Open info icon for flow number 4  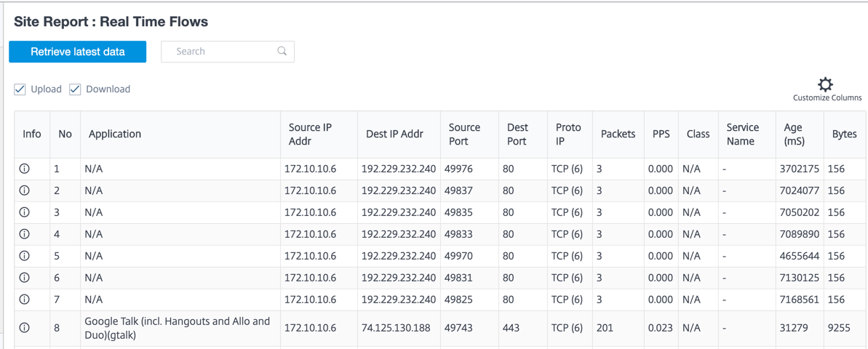click(24, 234)
